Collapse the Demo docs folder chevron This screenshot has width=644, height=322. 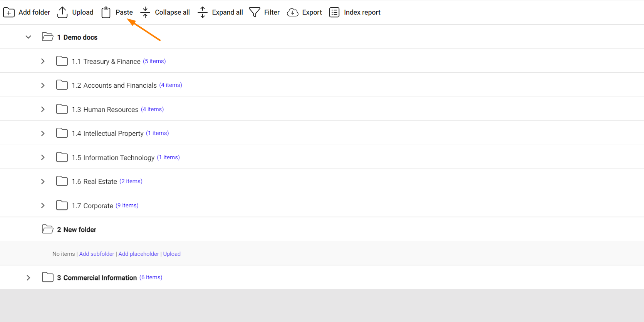[28, 37]
